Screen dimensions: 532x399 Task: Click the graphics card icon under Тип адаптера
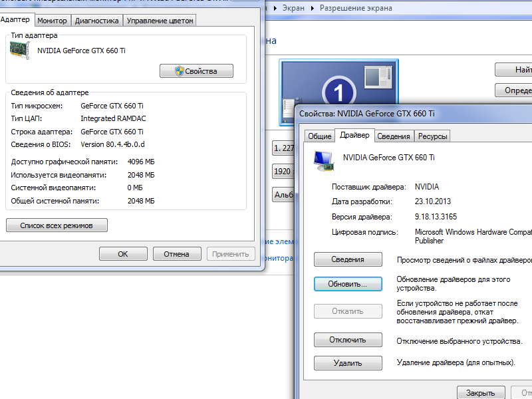(21, 51)
